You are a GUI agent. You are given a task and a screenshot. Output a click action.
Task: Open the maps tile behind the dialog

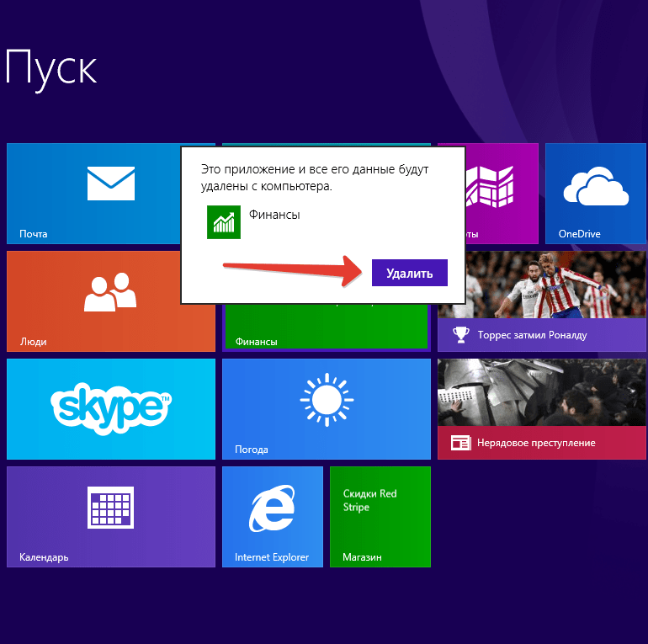[x=502, y=194]
